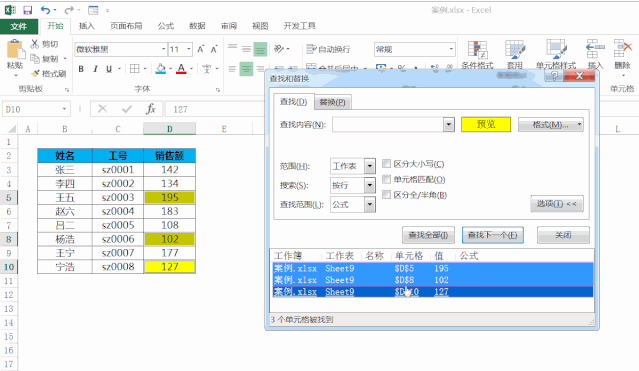Click the Undo arrow icon
Image resolution: width=639 pixels, height=371 pixels.
(x=45, y=10)
